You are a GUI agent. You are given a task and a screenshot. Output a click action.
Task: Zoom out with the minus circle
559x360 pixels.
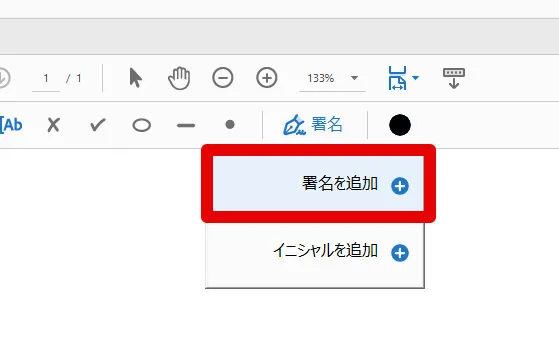click(x=223, y=78)
